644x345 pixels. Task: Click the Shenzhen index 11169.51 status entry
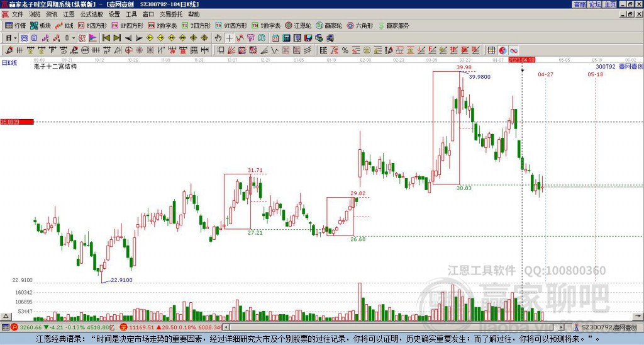click(171, 328)
